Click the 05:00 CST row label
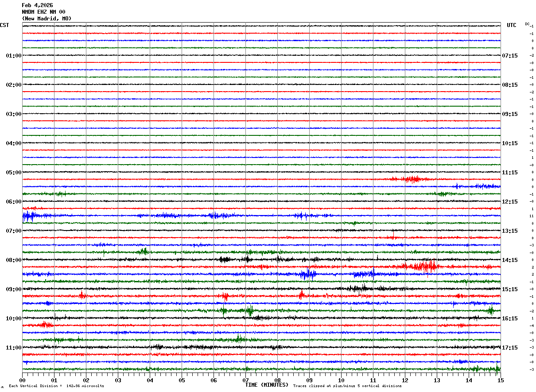 point(13,173)
